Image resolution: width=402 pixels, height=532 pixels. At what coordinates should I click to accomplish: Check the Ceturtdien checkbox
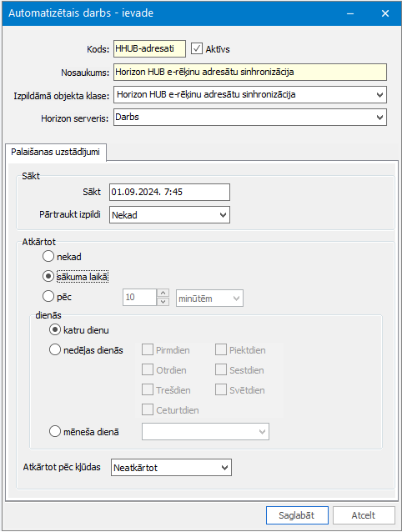pos(148,409)
